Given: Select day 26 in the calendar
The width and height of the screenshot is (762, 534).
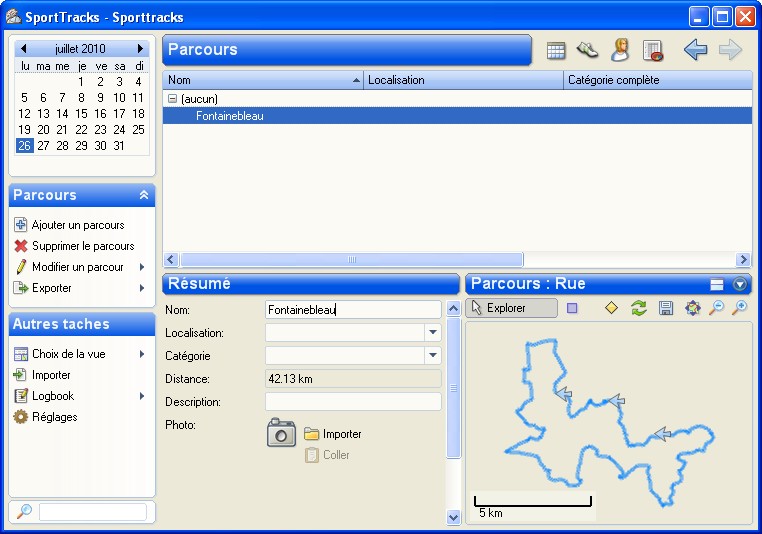Looking at the screenshot, I should coord(24,145).
